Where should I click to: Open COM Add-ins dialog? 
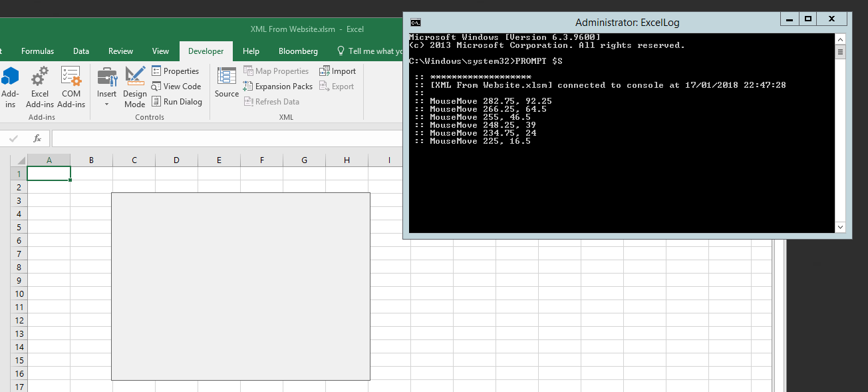click(71, 87)
